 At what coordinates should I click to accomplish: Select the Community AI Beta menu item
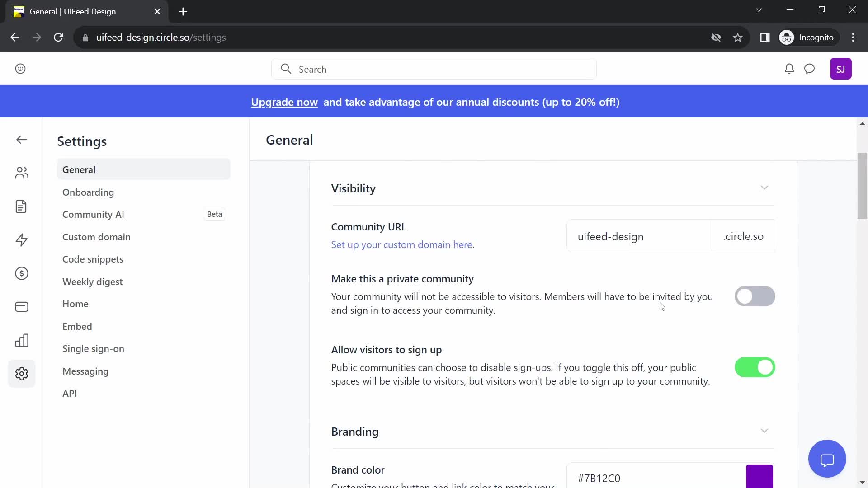point(93,214)
